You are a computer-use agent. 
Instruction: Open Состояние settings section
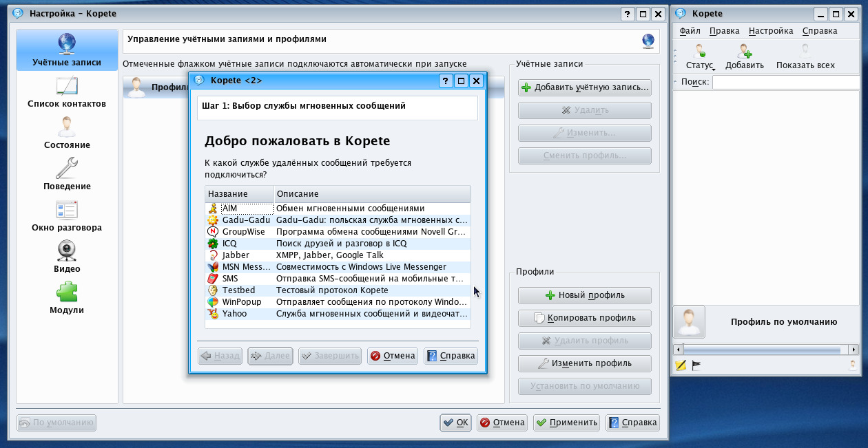click(x=67, y=134)
